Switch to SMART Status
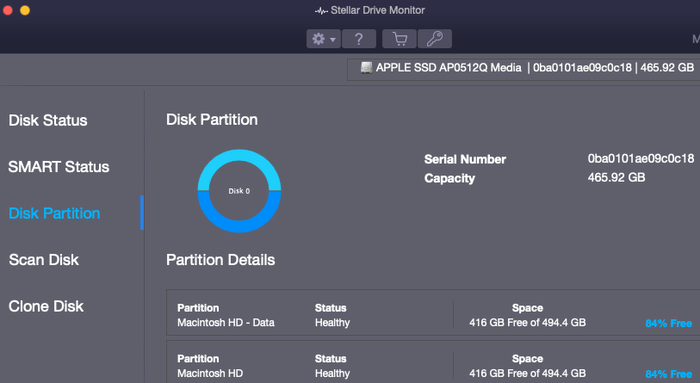The height and width of the screenshot is (383, 700). pyautogui.click(x=58, y=167)
